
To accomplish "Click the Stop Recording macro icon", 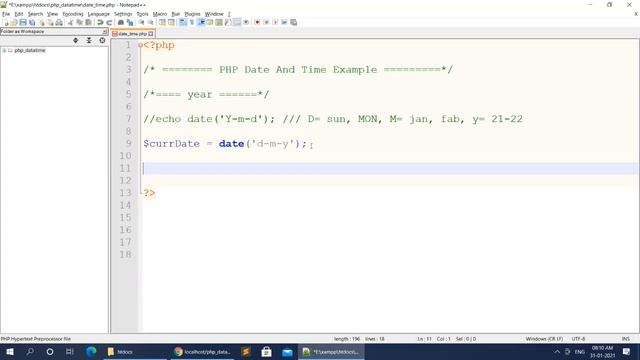I will 267,22.
